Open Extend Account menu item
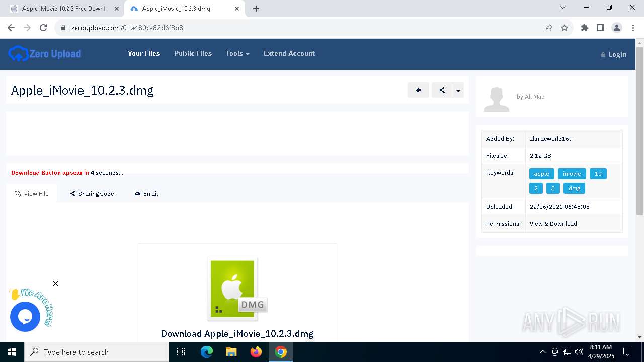The image size is (644, 362). coord(289,53)
